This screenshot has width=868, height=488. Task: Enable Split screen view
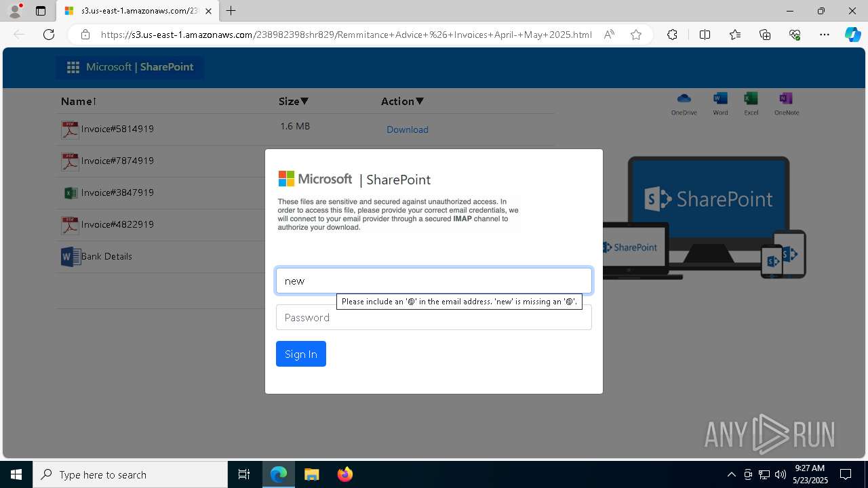[705, 35]
